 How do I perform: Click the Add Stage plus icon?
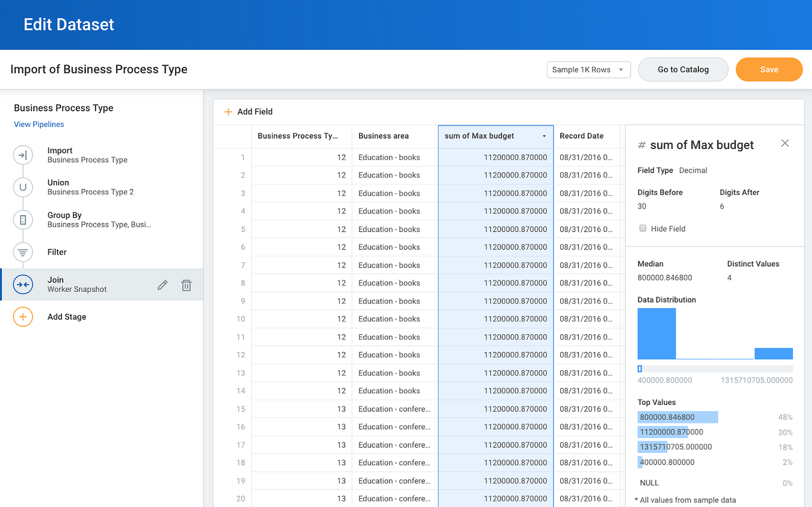[23, 317]
